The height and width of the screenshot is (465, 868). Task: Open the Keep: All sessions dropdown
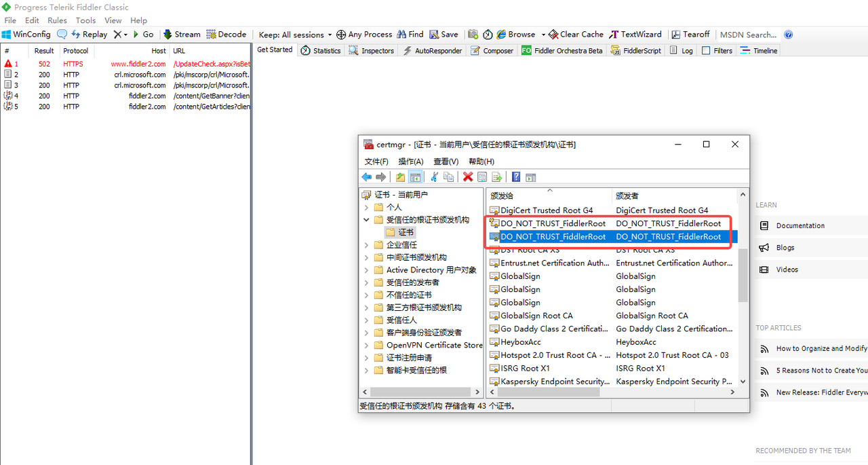(x=295, y=35)
